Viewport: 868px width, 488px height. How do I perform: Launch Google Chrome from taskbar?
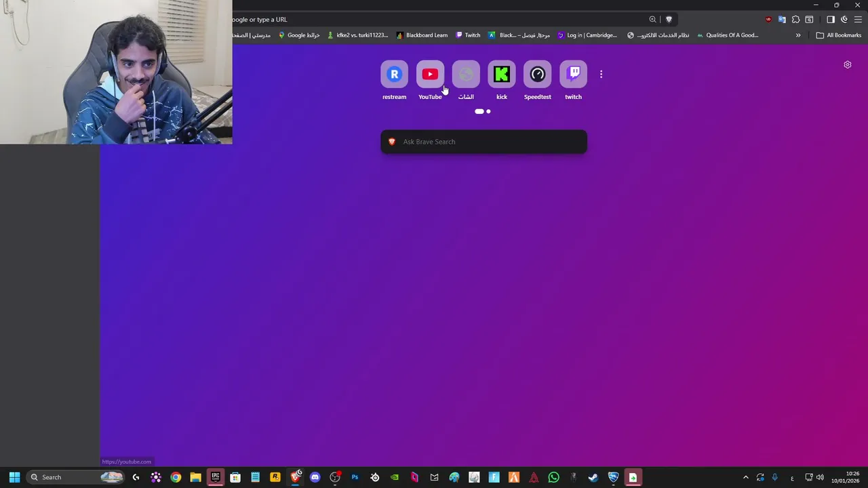coord(176,477)
